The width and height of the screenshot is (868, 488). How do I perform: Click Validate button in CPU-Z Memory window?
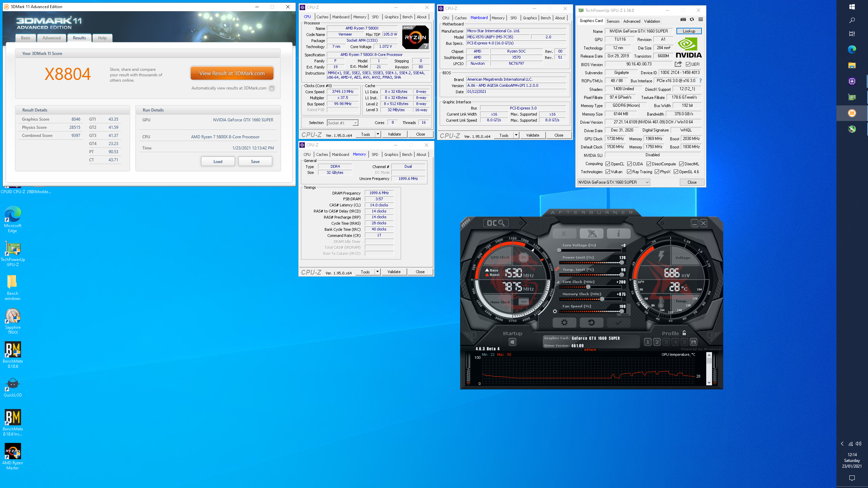pyautogui.click(x=394, y=272)
